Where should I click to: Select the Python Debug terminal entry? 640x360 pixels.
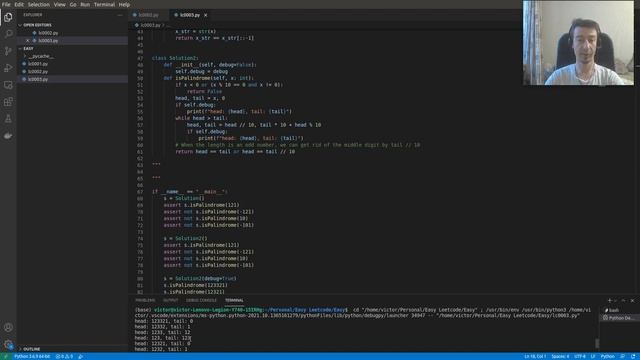pyautogui.click(x=619, y=318)
